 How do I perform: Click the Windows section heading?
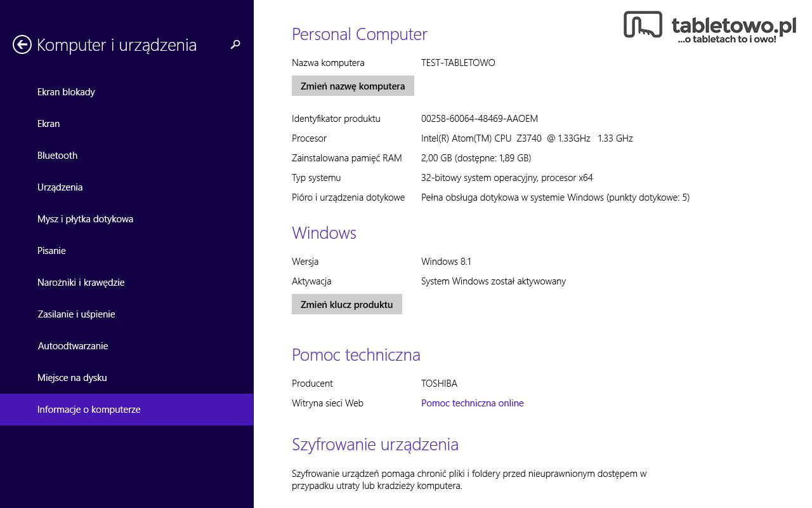click(324, 233)
